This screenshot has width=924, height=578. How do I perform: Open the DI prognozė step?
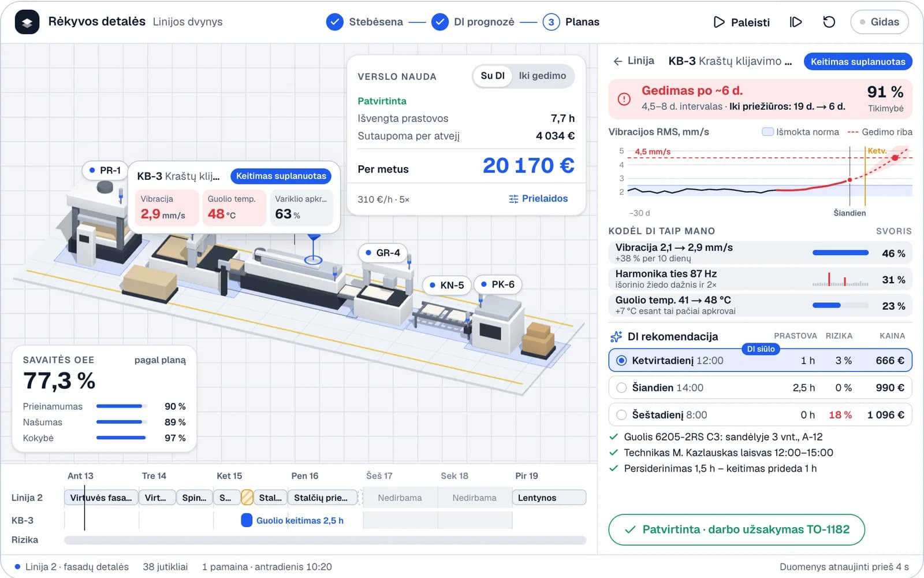click(x=472, y=22)
